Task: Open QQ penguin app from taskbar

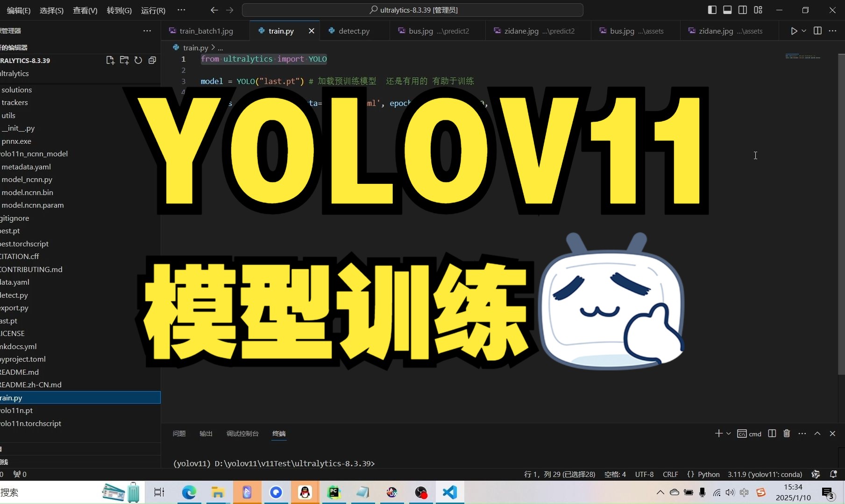Action: pos(305,492)
